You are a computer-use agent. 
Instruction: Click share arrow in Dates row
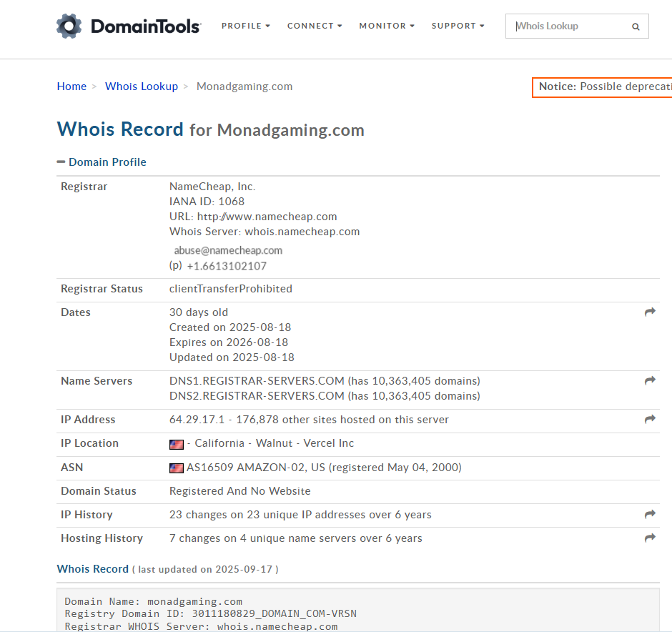650,312
